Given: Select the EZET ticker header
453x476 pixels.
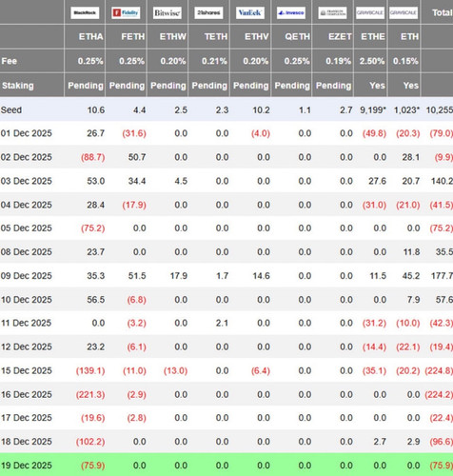Looking at the screenshot, I should [x=340, y=37].
